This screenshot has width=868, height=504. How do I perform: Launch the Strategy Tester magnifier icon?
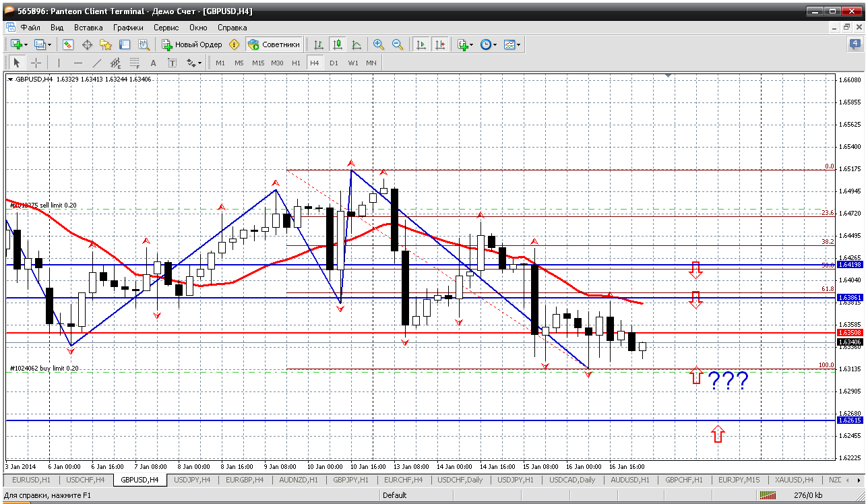click(144, 44)
